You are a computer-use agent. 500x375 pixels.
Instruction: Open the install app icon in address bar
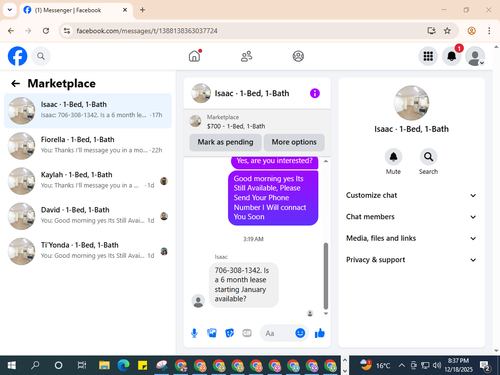[431, 31]
